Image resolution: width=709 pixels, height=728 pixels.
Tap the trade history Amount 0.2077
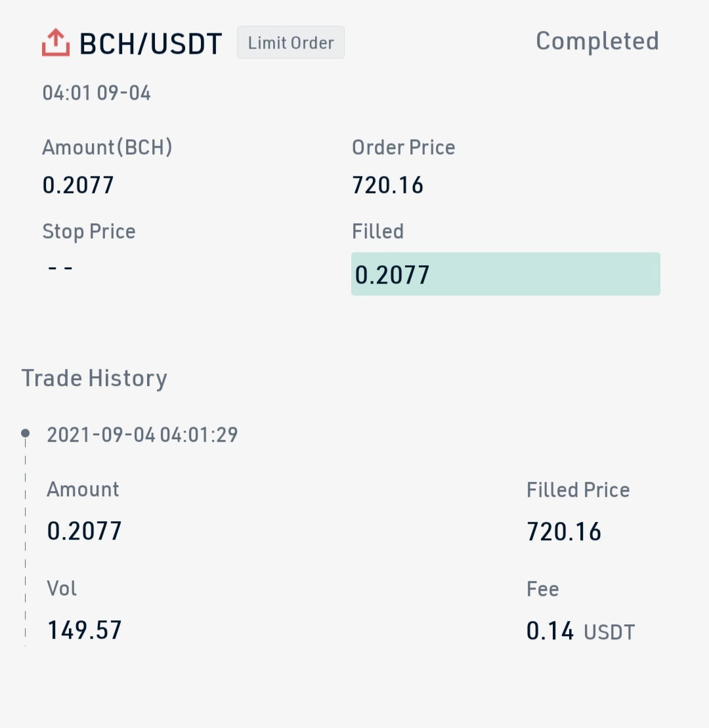[84, 530]
